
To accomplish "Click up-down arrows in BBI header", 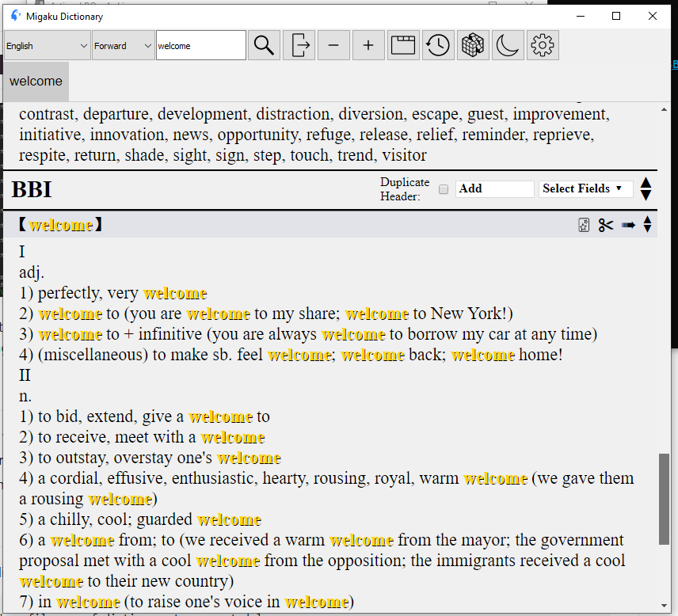I will click(646, 189).
